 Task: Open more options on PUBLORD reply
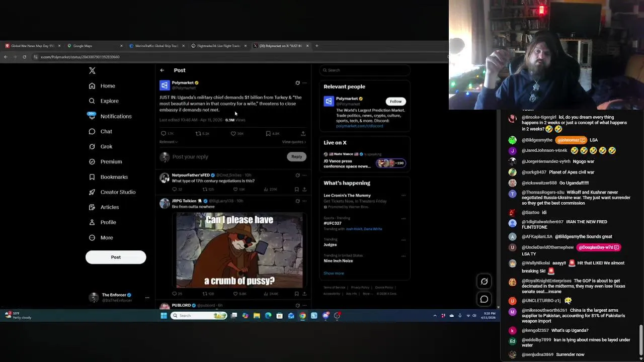(x=304, y=305)
